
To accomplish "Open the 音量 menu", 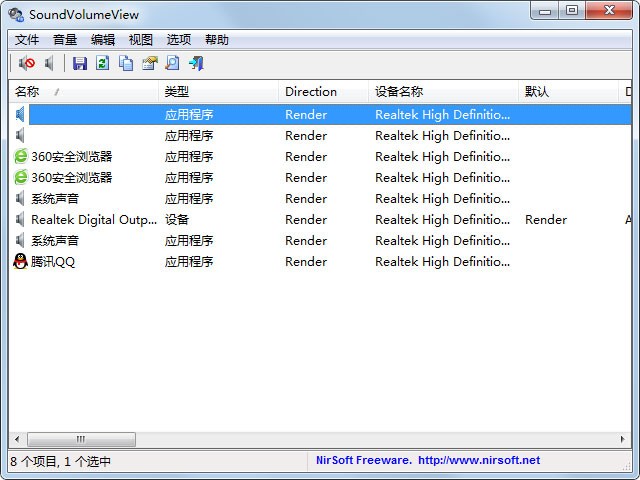I will tap(65, 40).
